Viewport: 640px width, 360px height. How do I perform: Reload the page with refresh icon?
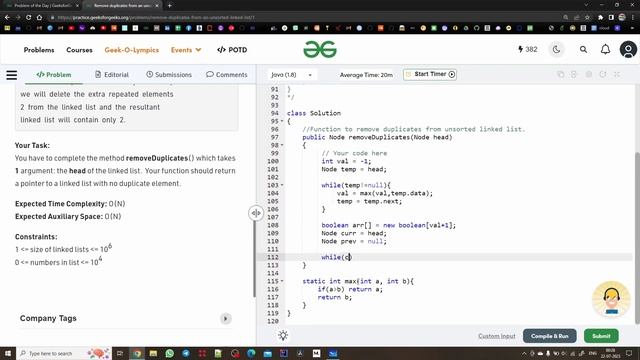coord(29,18)
